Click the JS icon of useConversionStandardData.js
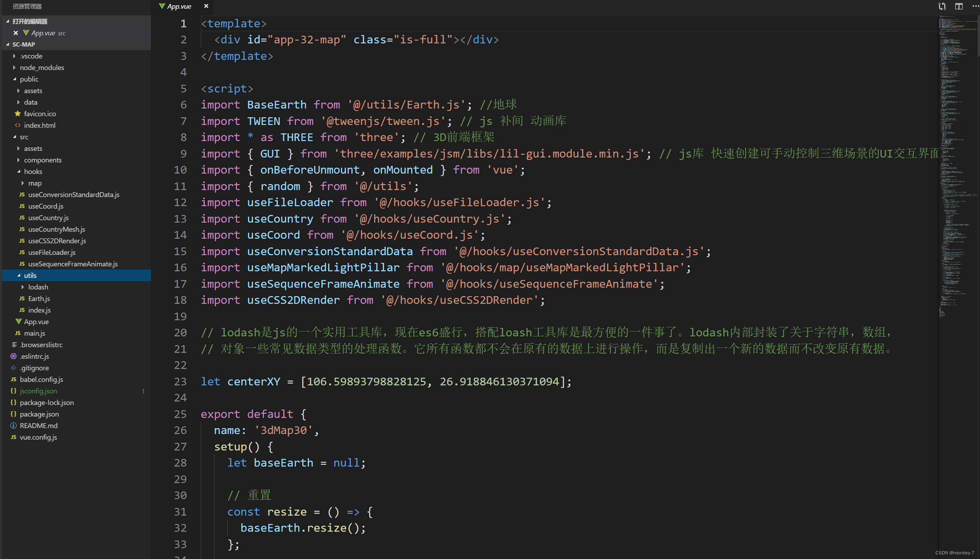The width and height of the screenshot is (980, 559). click(22, 195)
